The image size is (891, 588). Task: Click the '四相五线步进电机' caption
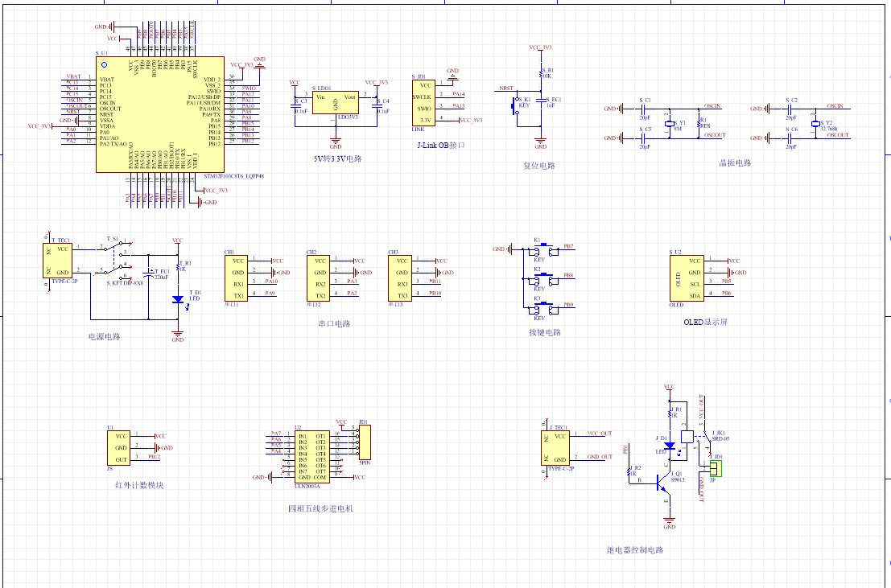[x=320, y=508]
